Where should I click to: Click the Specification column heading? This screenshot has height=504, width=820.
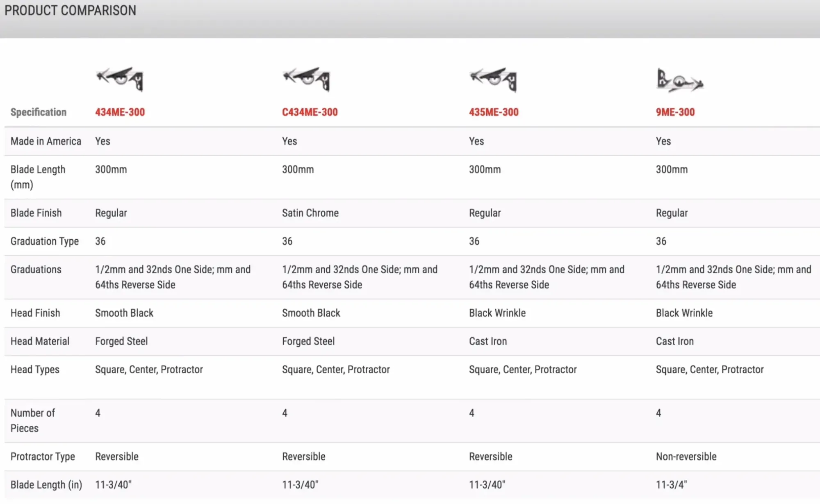38,112
